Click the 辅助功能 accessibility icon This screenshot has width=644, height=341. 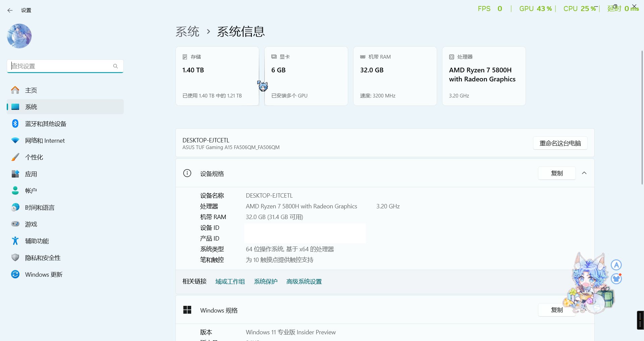tap(15, 241)
